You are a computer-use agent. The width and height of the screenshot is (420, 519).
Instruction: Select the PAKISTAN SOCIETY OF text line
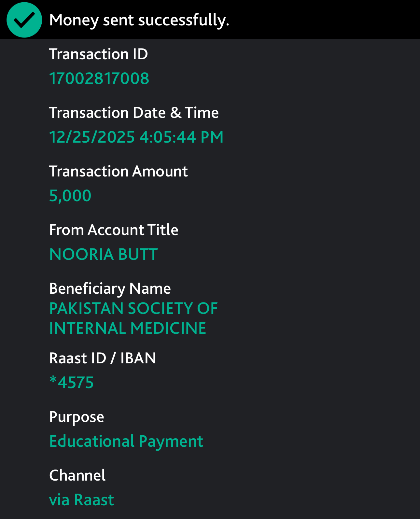pos(133,308)
